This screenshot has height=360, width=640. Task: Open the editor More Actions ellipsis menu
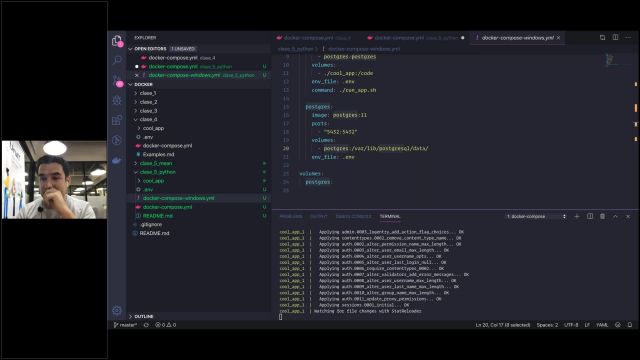628,38
